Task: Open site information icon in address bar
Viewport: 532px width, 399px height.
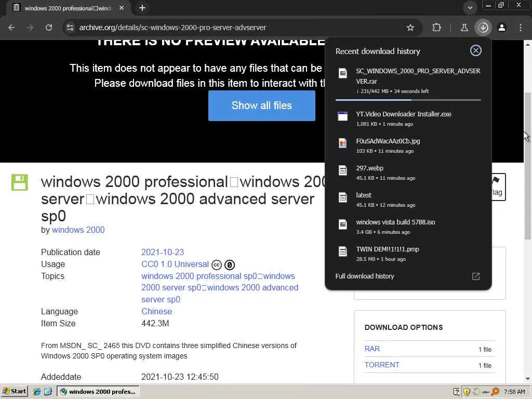Action: click(x=70, y=28)
